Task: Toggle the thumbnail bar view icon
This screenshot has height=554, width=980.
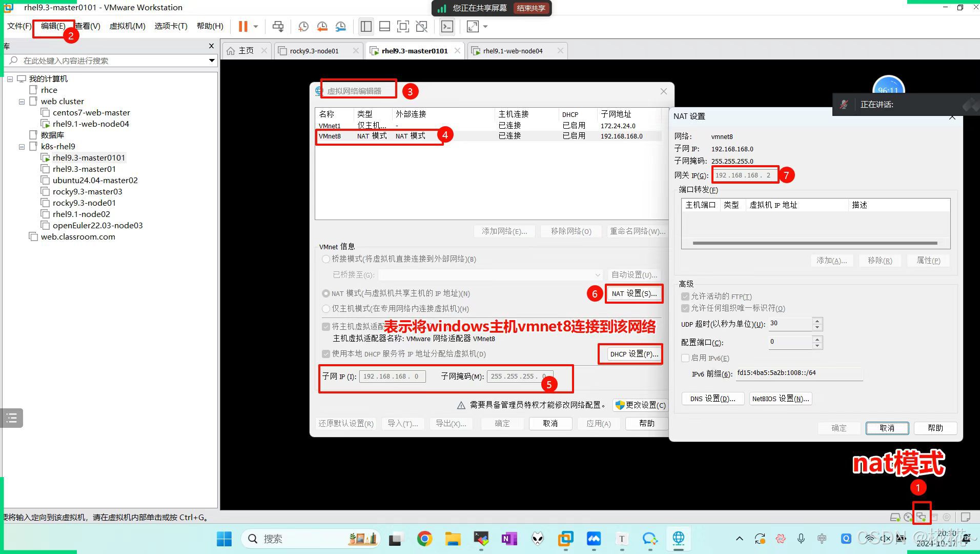Action: [384, 26]
